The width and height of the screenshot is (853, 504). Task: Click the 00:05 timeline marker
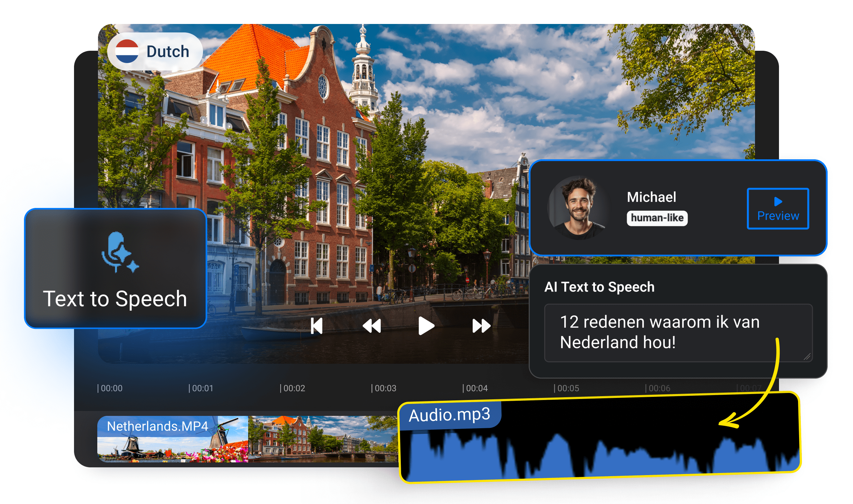(x=568, y=388)
